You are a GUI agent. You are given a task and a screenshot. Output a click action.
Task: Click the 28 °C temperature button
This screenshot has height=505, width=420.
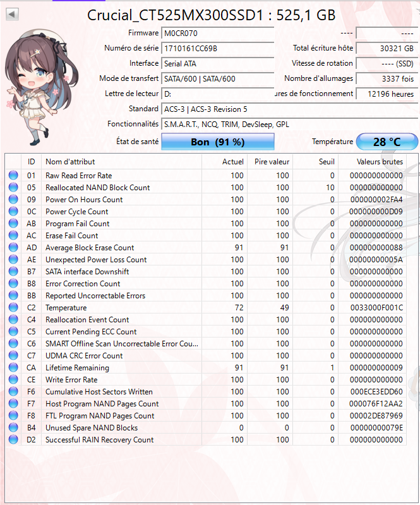click(x=387, y=142)
